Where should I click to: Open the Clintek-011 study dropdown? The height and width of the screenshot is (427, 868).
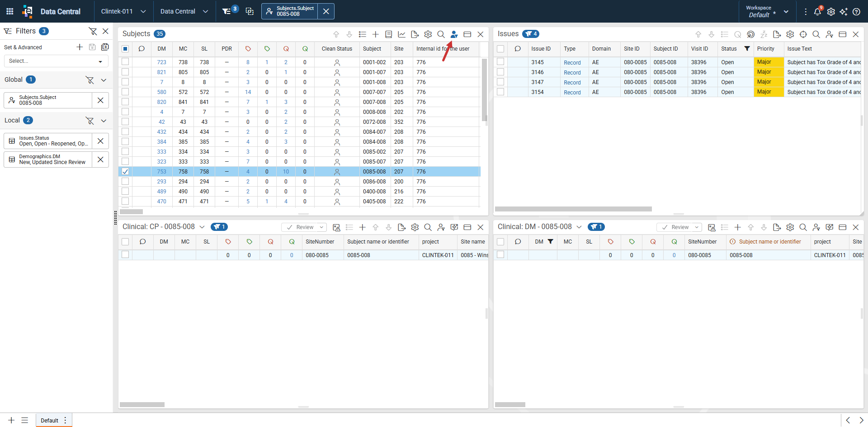123,11
